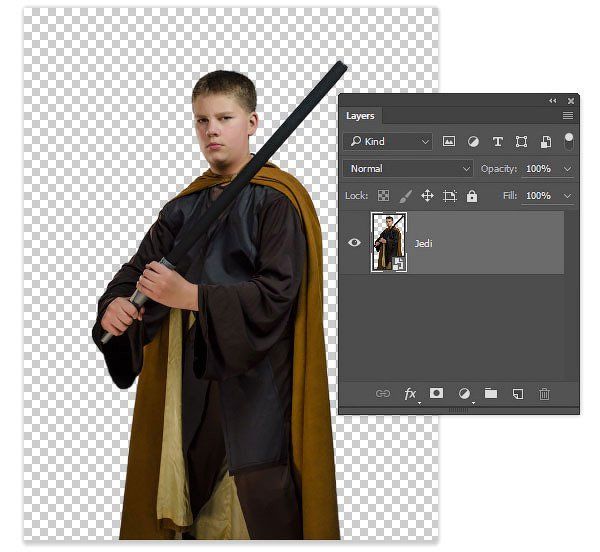Click the Opacity 100% value field

[x=539, y=169]
